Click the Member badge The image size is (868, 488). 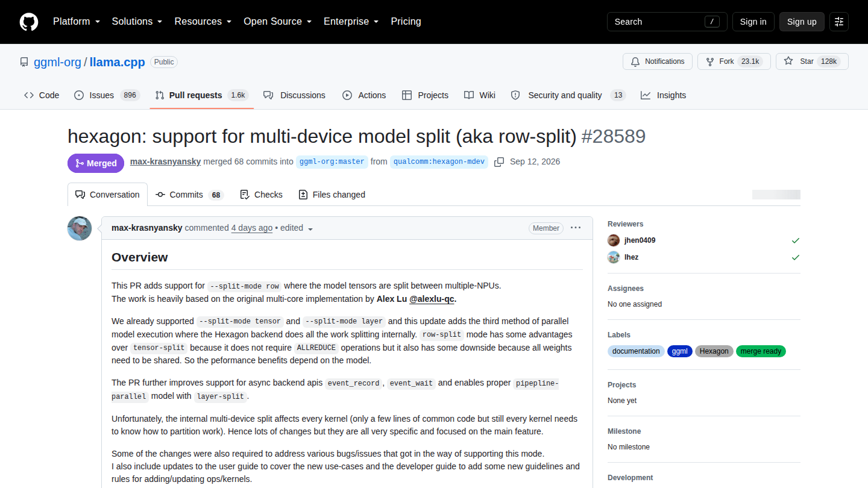pyautogui.click(x=546, y=228)
